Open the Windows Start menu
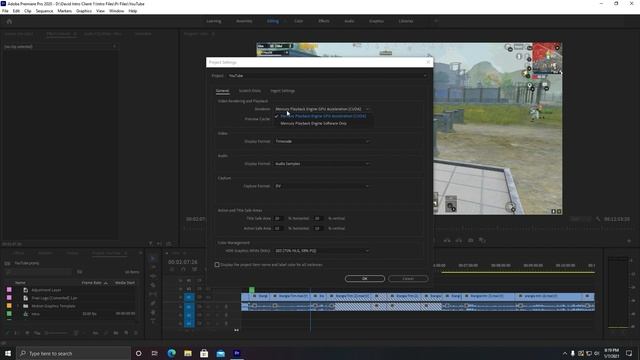 coord(8,353)
